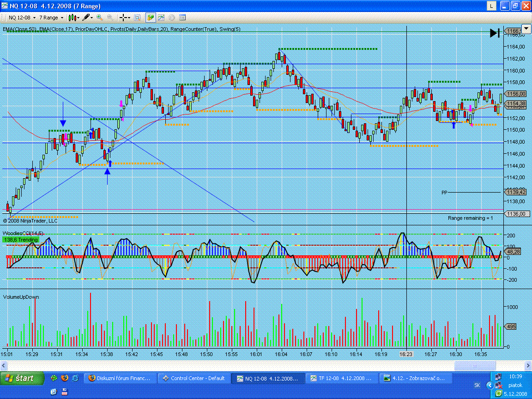
Task: Open the 7 Range interval dropdown
Action: pos(51,18)
